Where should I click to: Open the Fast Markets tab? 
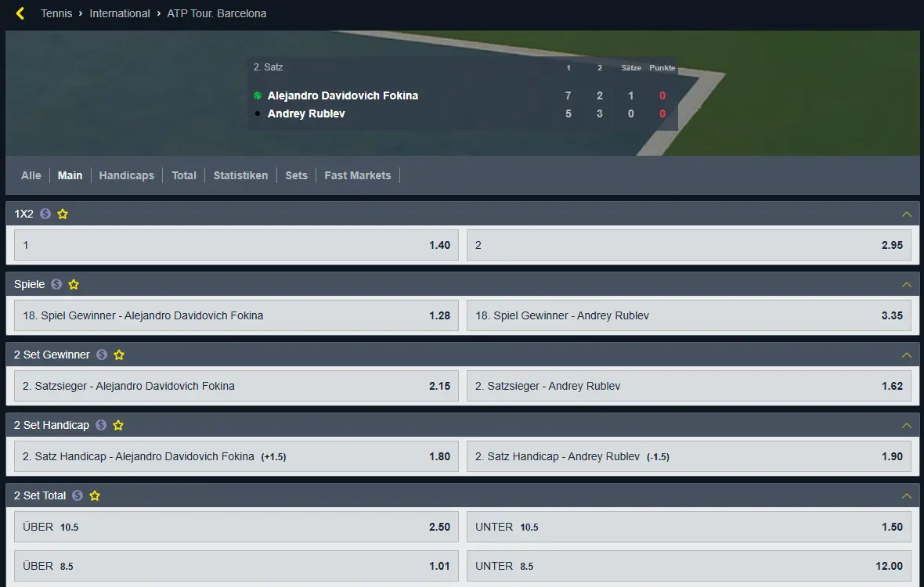pyautogui.click(x=358, y=175)
